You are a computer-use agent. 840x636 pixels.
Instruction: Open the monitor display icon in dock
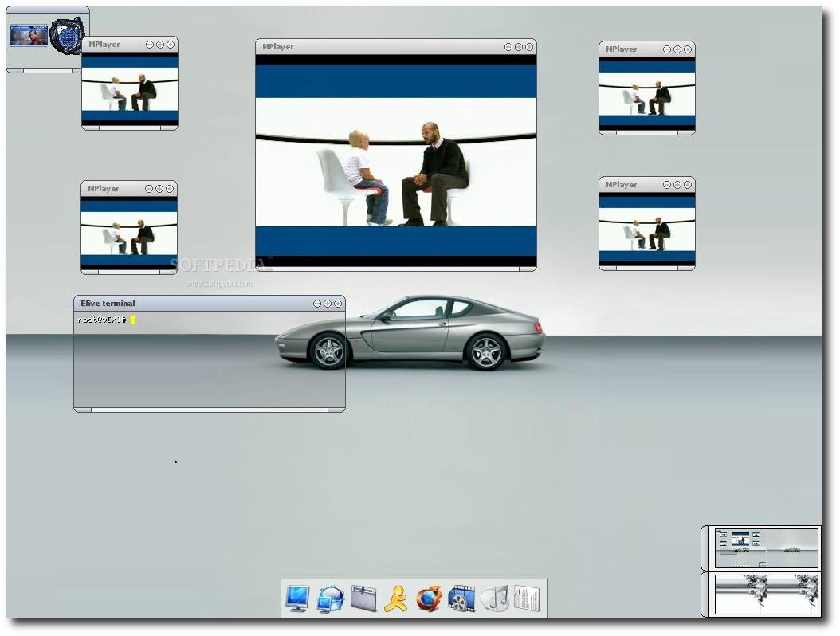(297, 599)
